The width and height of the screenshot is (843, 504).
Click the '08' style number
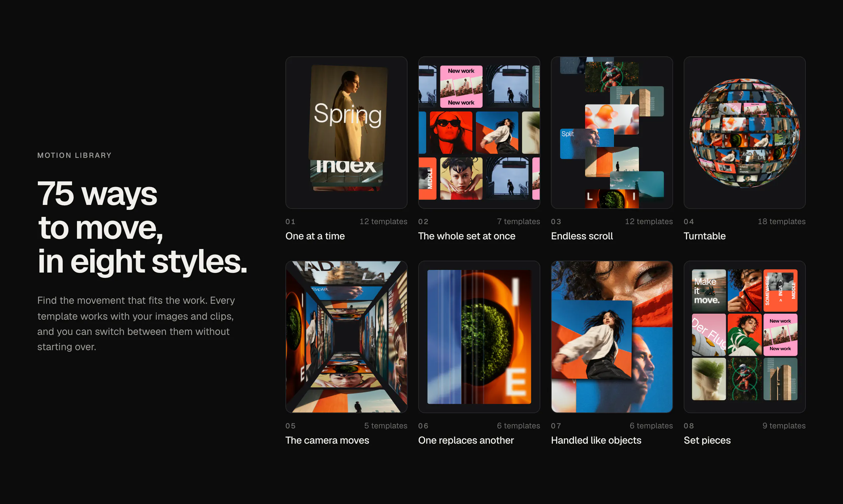(x=689, y=426)
